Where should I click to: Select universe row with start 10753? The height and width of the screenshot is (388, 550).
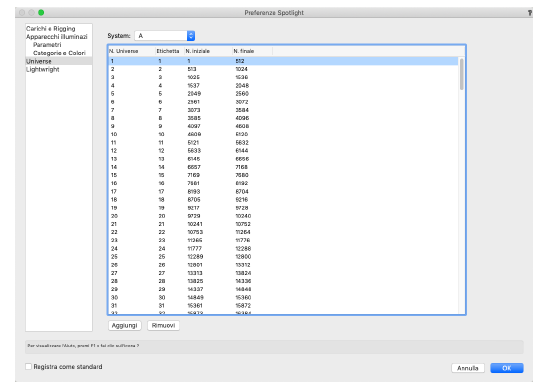coord(283,232)
